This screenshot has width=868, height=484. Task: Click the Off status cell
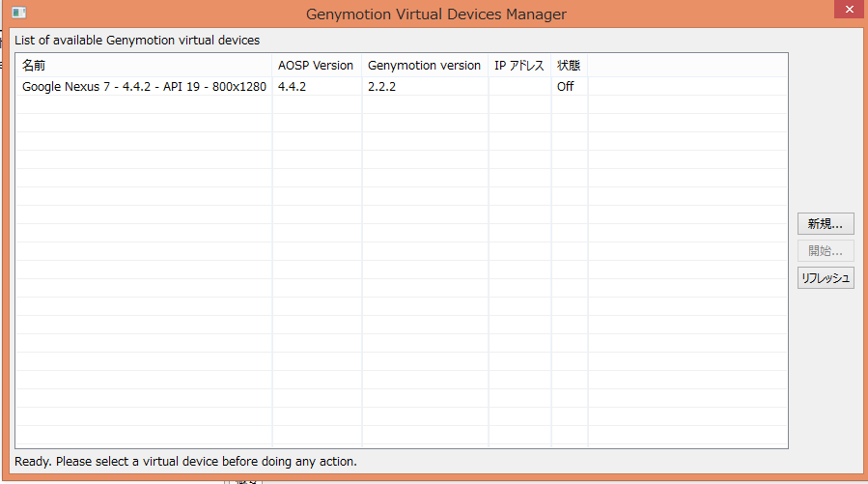point(569,86)
